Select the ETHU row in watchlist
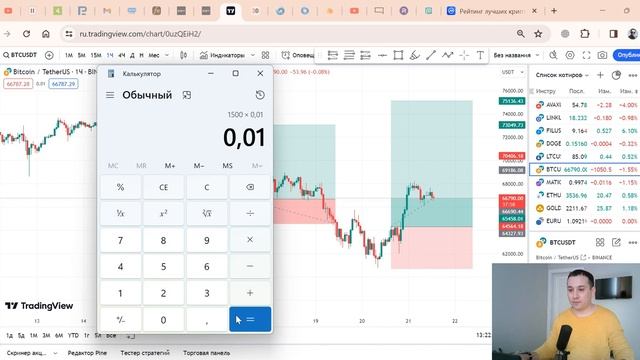Viewport: 640px width, 360px height. tap(584, 195)
